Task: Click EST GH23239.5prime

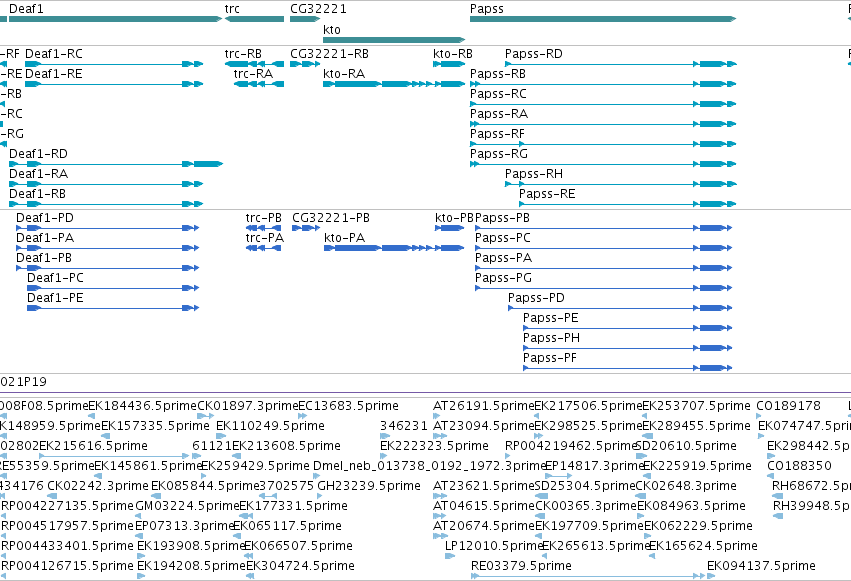Action: 369,487
